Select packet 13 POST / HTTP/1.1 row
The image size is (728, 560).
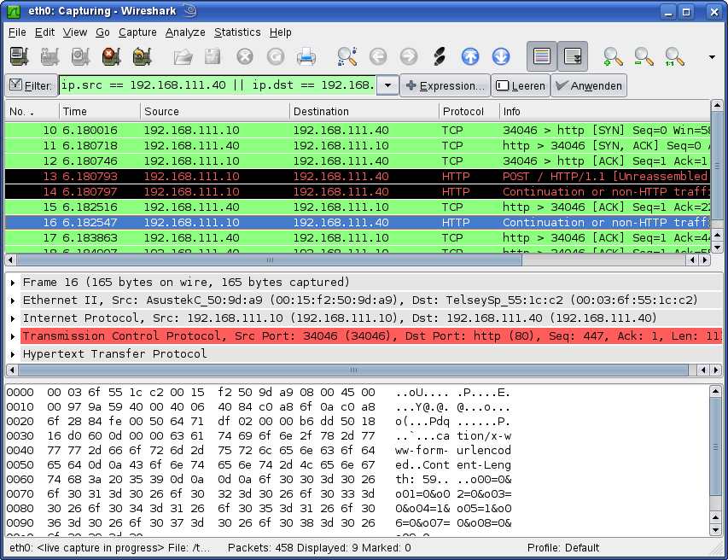click(x=358, y=177)
